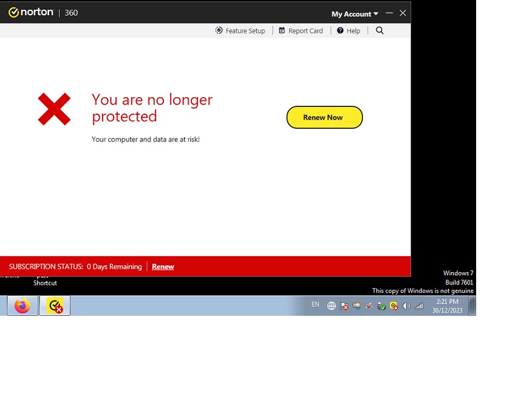Click the 'You are no longer protected' heading

[x=152, y=108]
